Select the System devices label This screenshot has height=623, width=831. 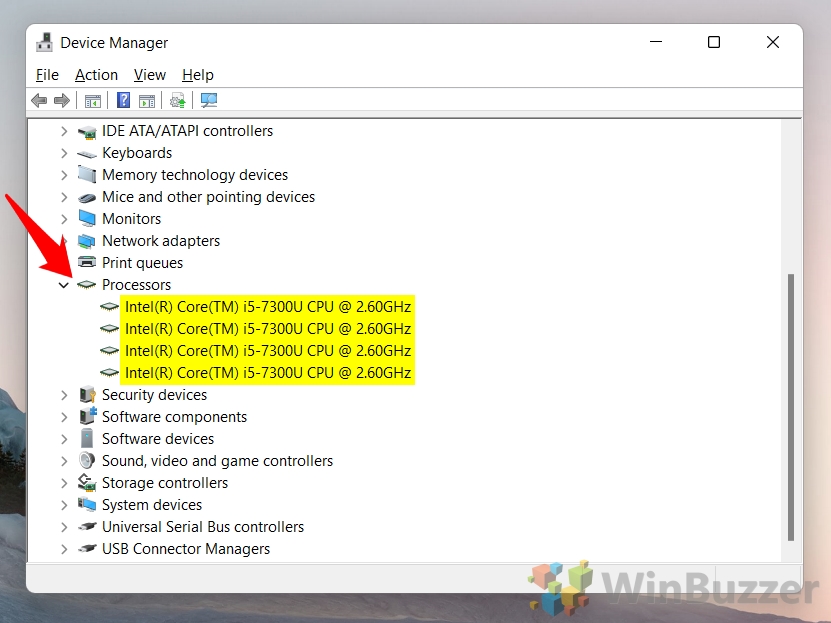[152, 505]
